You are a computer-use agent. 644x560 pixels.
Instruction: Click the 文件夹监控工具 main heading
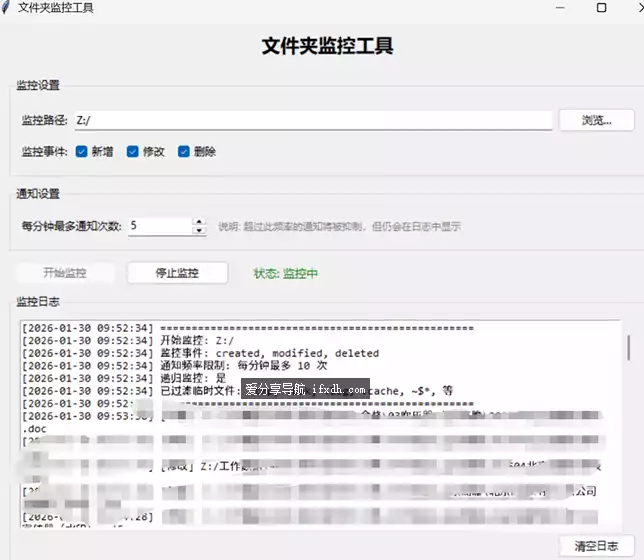tap(327, 46)
